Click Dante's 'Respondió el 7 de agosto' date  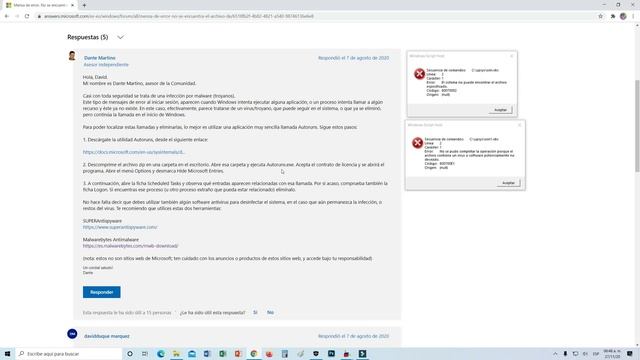point(353,58)
